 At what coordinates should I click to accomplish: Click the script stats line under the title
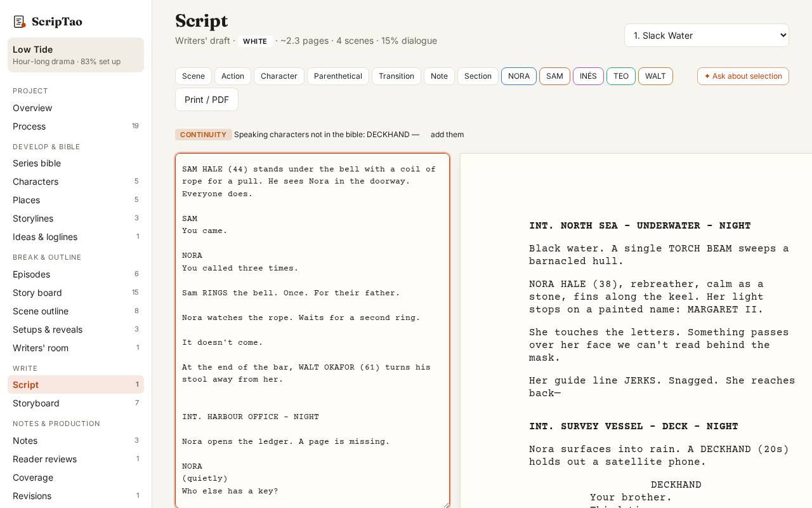[306, 41]
